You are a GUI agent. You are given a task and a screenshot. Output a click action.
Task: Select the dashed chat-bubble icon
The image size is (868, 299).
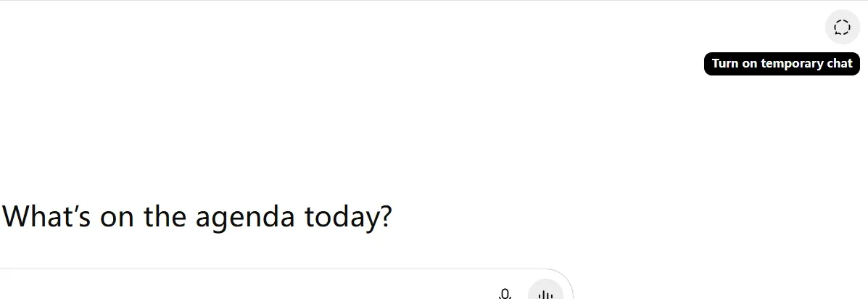[x=842, y=28]
